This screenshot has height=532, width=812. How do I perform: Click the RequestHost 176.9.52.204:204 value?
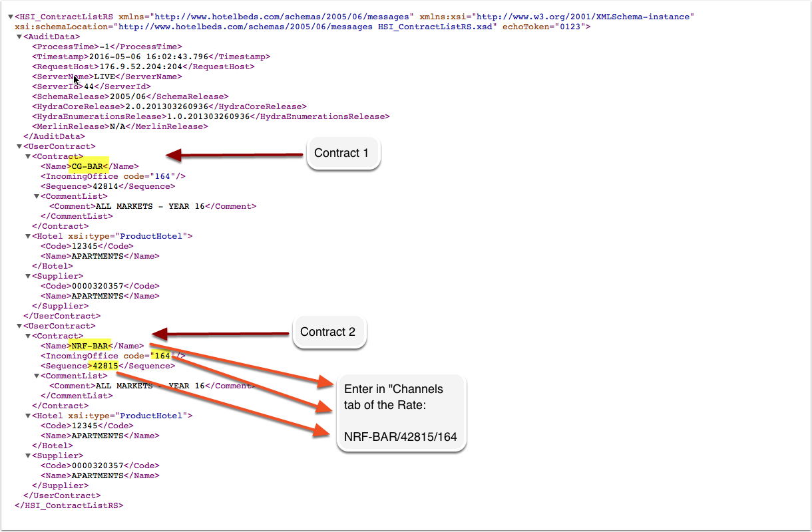(141, 66)
